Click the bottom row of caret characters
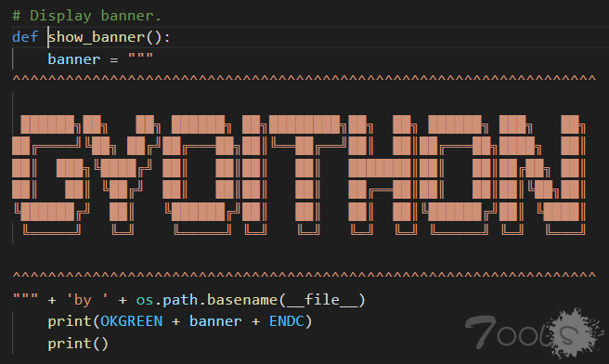 coord(304,276)
